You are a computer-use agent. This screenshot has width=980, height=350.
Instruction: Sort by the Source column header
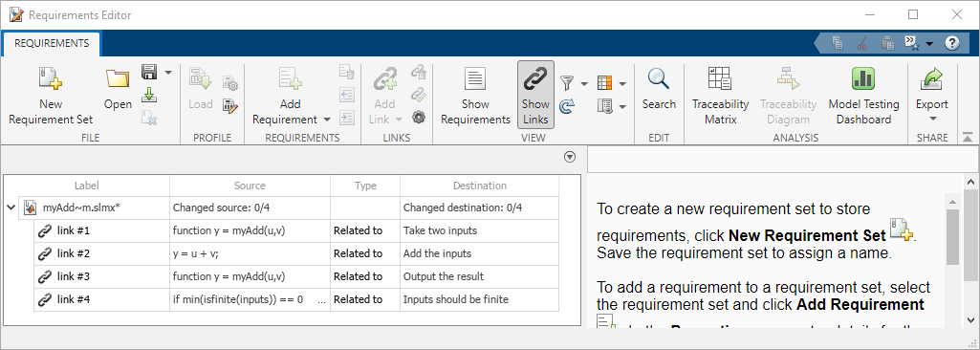click(x=250, y=186)
